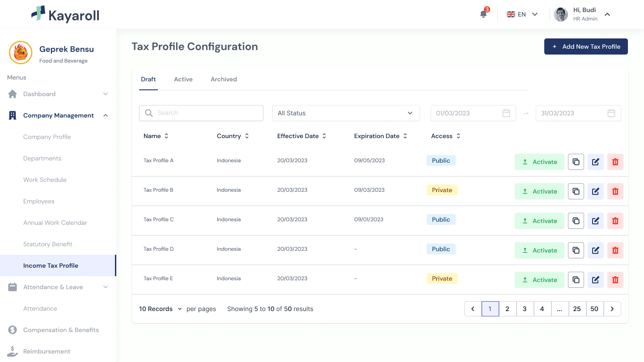Screen dimensions: 644x362
Task: Click the Geprek Bensu company logo
Action: 21,53
